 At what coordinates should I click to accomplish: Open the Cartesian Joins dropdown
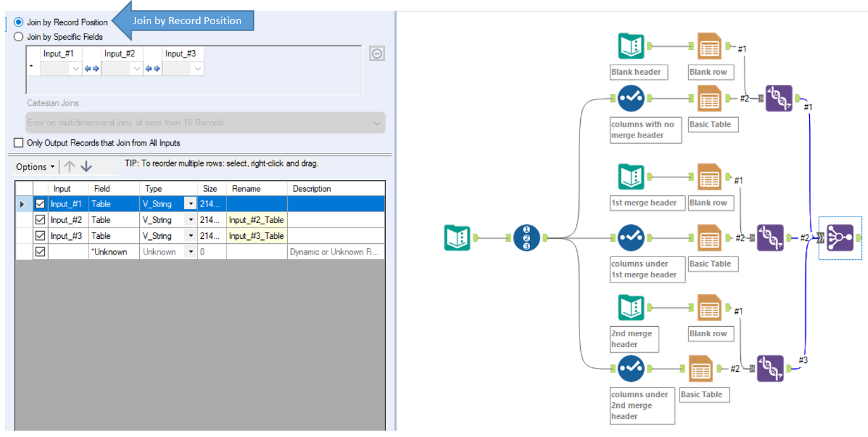(x=378, y=123)
